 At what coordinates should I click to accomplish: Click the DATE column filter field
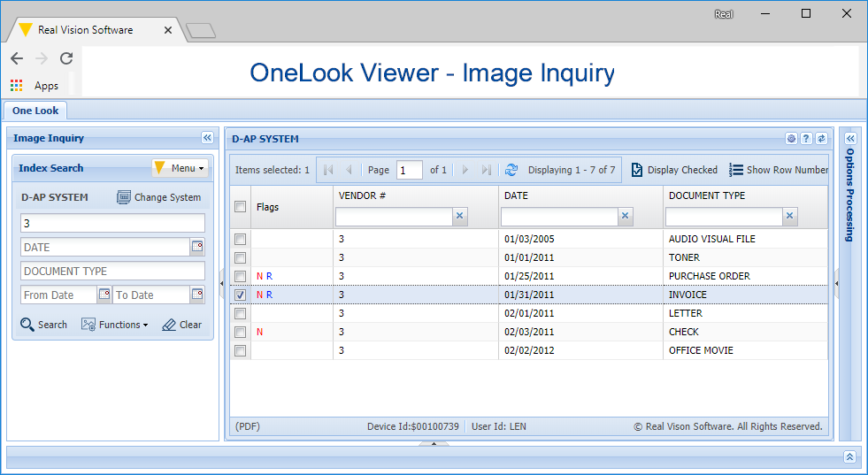coord(560,217)
